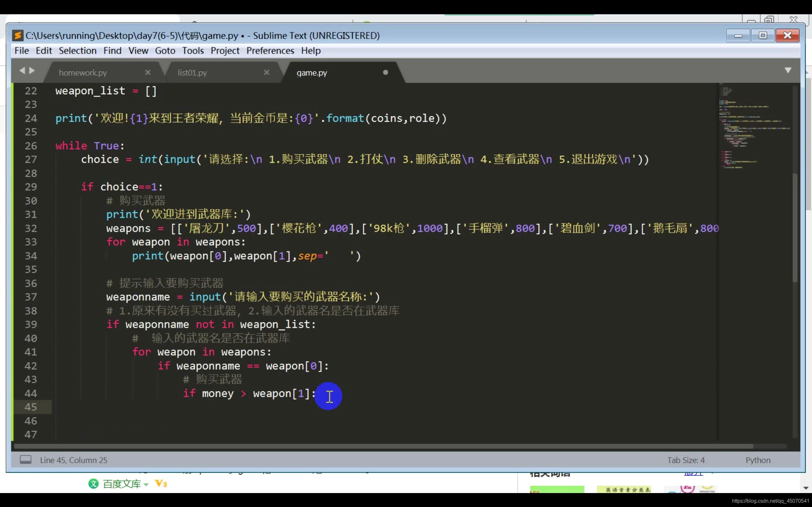Screen dimensions: 812x507
Task: Toggle side panel icon in status bar
Action: 25,460
